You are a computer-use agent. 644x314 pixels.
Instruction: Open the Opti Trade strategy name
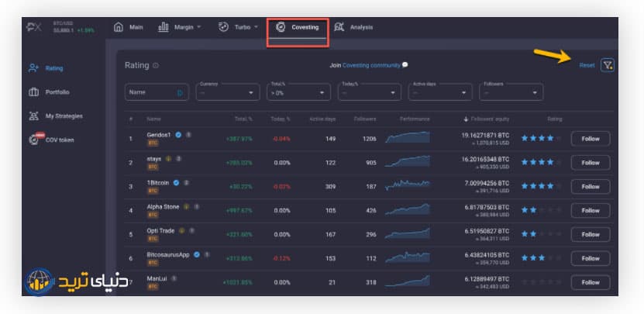(x=160, y=230)
